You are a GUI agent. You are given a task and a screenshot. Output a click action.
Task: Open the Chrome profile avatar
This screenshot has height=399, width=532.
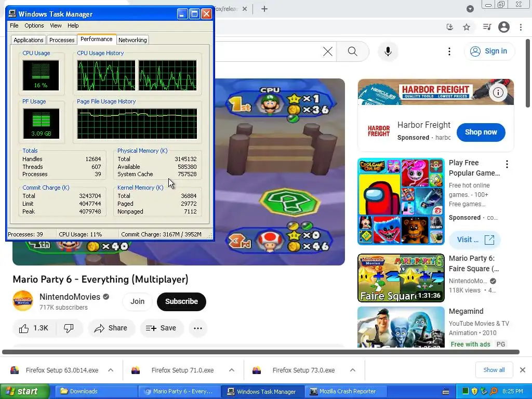click(x=504, y=27)
